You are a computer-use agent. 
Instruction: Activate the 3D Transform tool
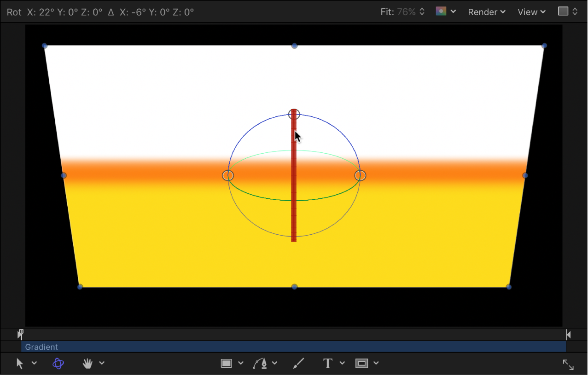pyautogui.click(x=58, y=363)
